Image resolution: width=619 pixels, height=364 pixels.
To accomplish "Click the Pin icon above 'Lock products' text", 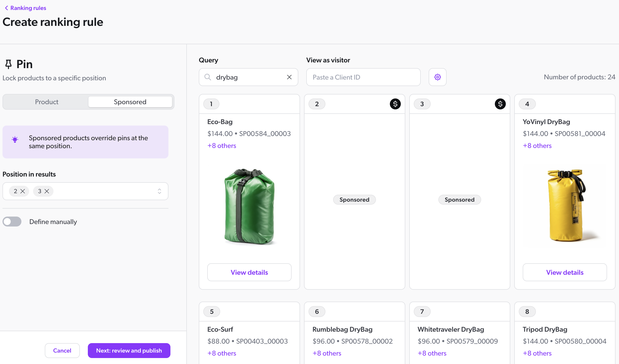I will point(8,64).
